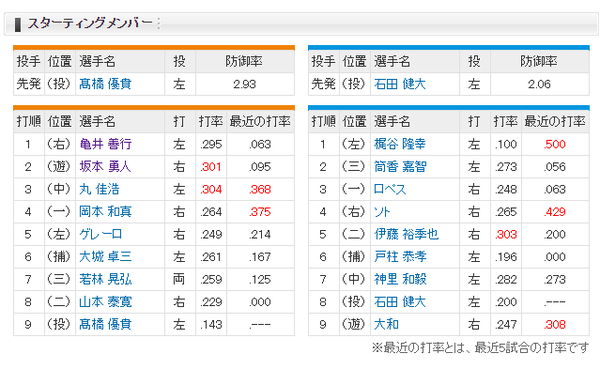Image resolution: width=600 pixels, height=369 pixels.
Task: Click the 打順 header in right batting table
Action: click(324, 122)
